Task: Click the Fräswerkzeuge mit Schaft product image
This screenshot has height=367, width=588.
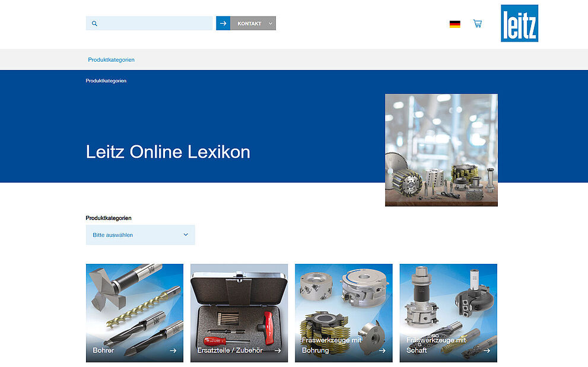Action: click(x=448, y=302)
